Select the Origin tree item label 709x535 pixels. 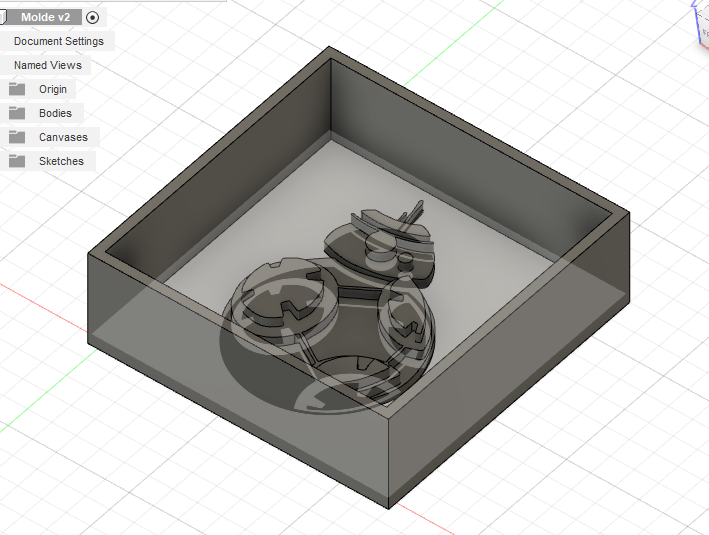(x=53, y=89)
